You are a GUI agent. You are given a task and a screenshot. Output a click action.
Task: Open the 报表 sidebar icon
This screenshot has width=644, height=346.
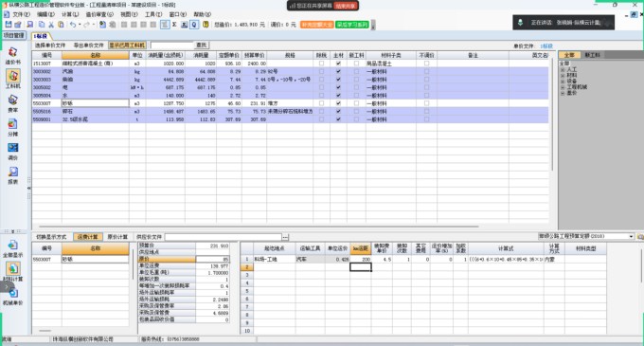pos(12,174)
